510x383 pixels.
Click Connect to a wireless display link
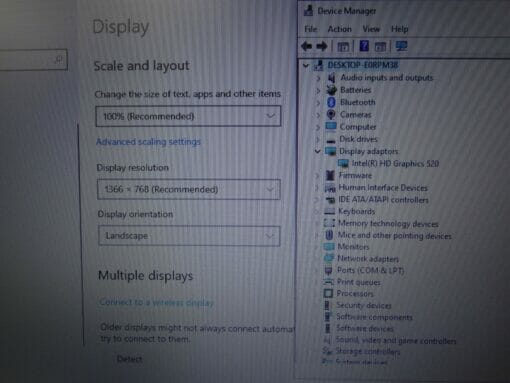point(157,302)
